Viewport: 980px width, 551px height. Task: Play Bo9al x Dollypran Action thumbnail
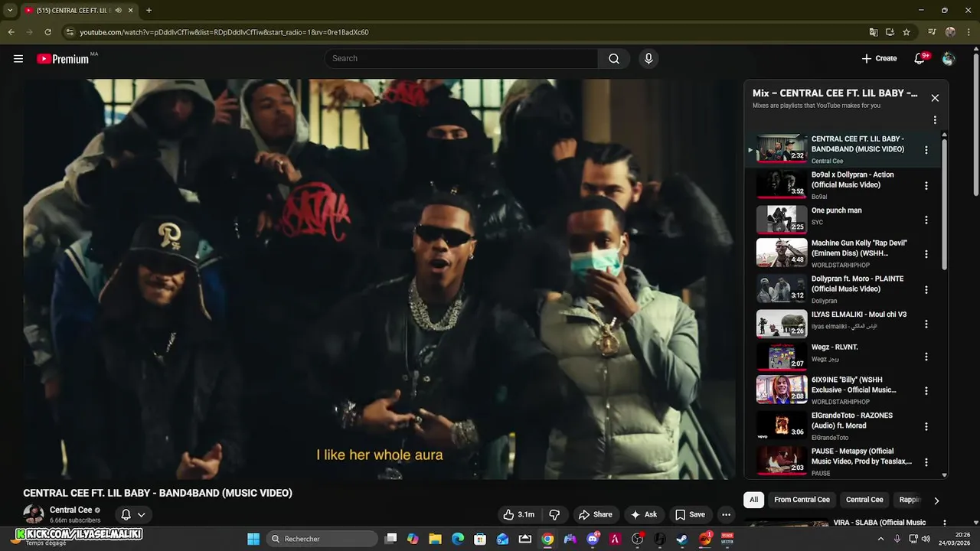[782, 184]
